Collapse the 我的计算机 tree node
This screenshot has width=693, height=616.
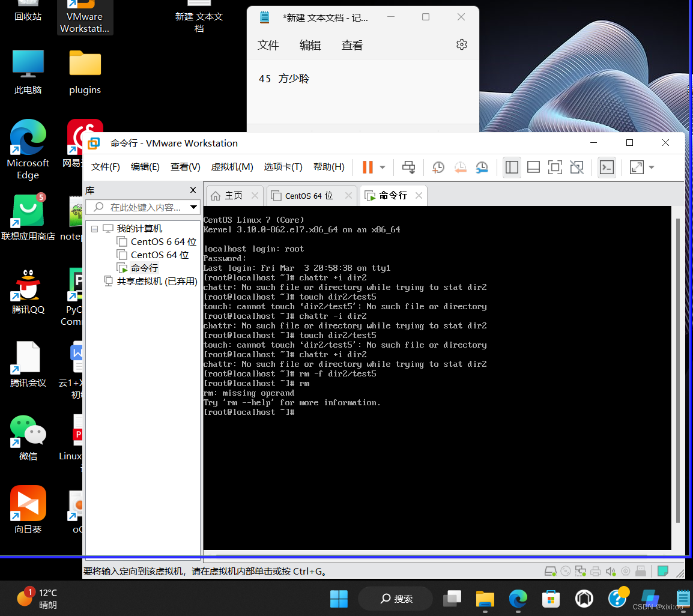94,229
